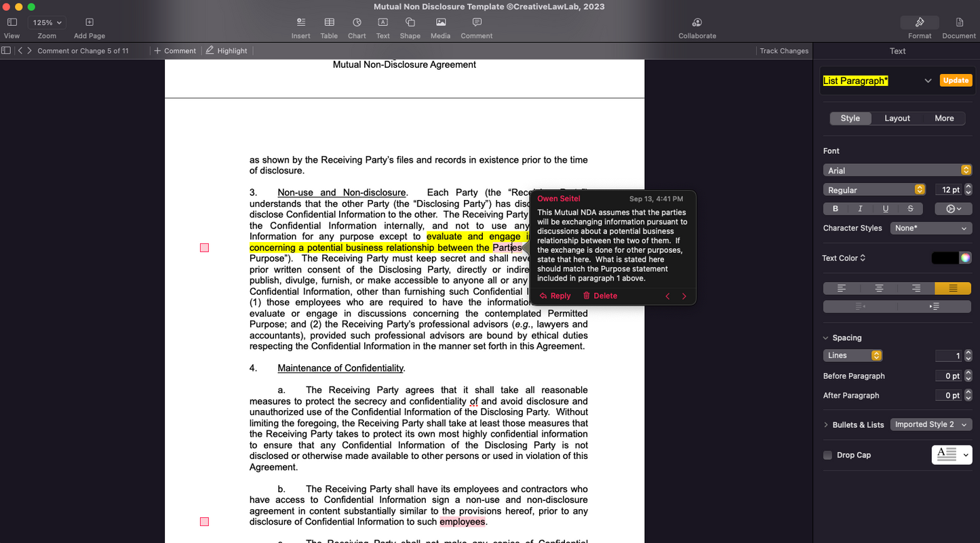Click the line spacing value field
The width and height of the screenshot is (980, 543).
point(949,355)
